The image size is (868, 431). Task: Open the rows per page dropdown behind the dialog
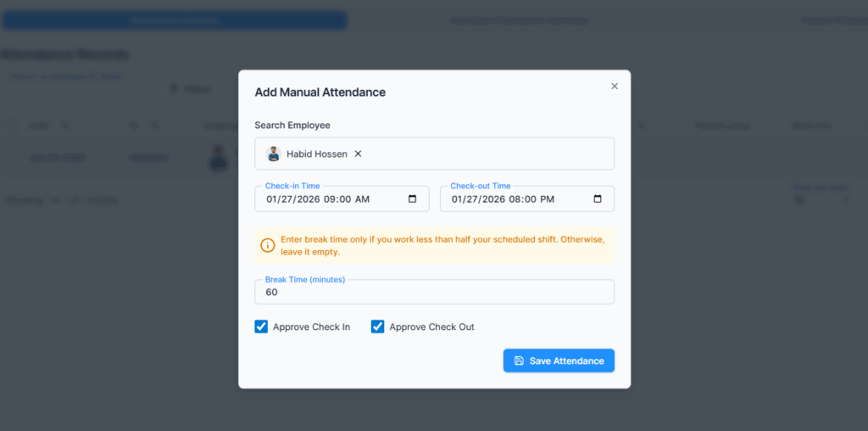tap(821, 200)
